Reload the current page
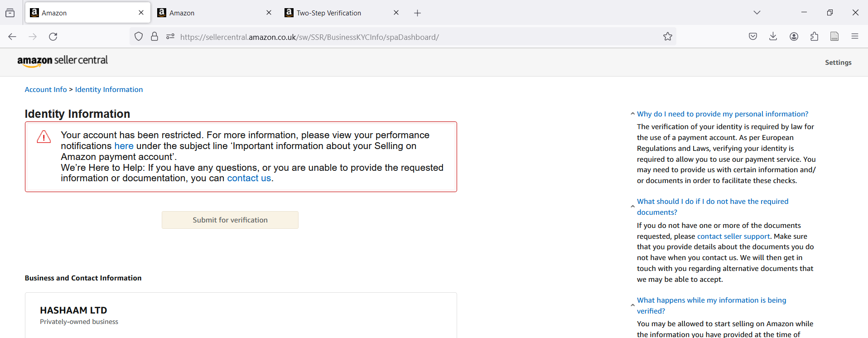 click(x=53, y=37)
